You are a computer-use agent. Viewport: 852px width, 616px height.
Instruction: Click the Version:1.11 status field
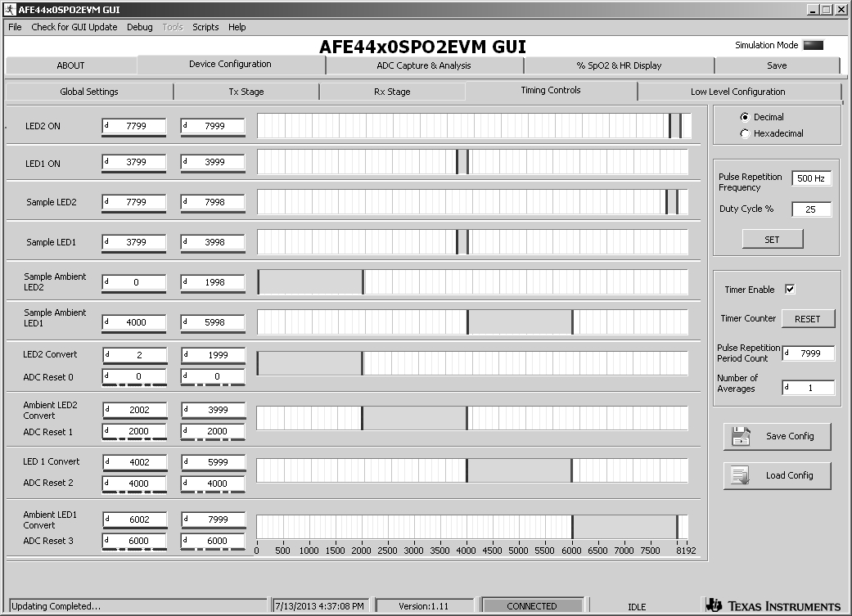[424, 605]
